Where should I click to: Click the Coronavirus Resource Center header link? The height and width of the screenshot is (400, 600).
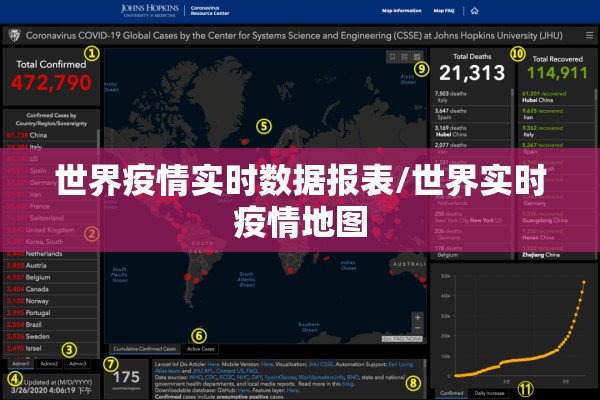[x=210, y=10]
